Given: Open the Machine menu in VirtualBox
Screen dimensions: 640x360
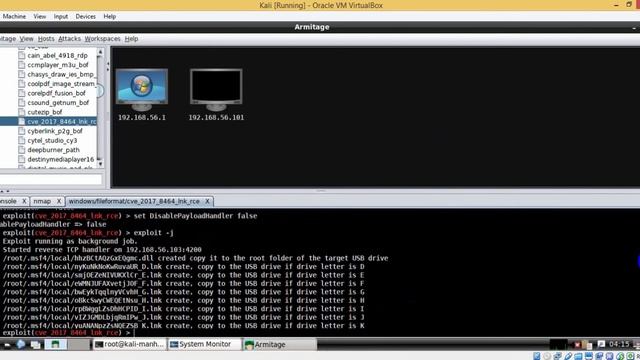Looking at the screenshot, I should 14,16.
